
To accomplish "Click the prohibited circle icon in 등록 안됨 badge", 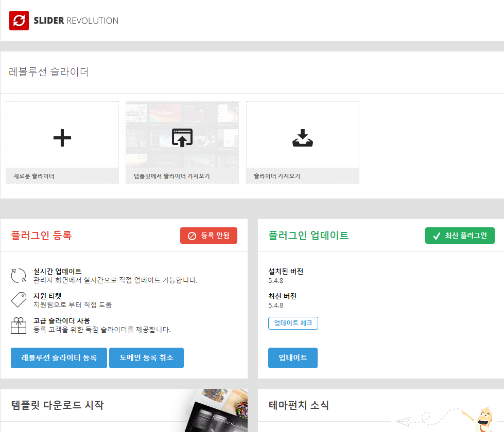I will [x=192, y=236].
